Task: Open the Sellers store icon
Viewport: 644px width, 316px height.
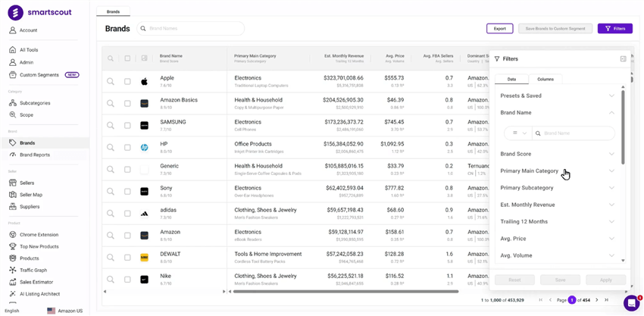Action: tap(13, 183)
